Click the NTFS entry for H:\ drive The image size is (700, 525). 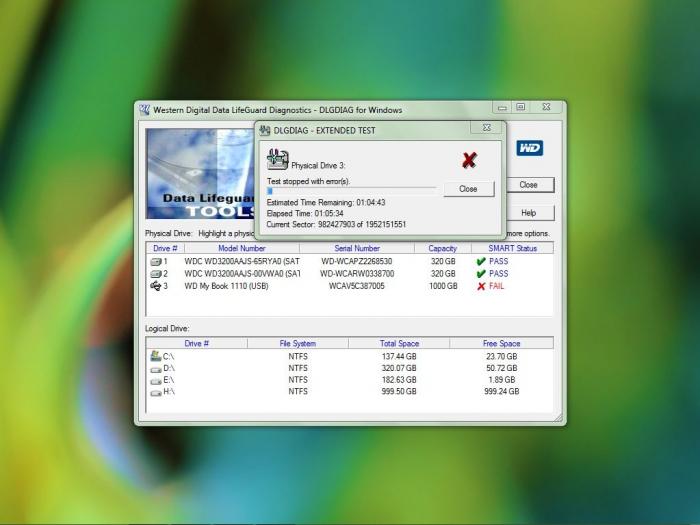298,392
